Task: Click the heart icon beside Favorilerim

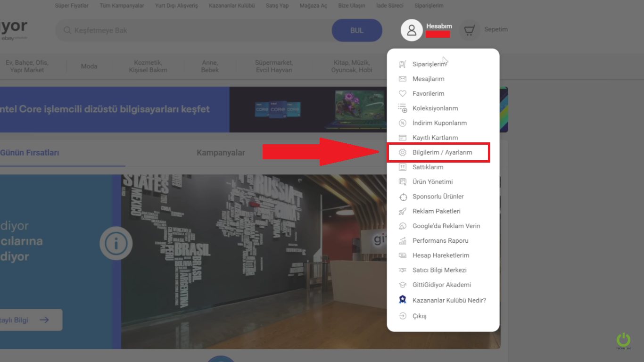Action: 402,93
